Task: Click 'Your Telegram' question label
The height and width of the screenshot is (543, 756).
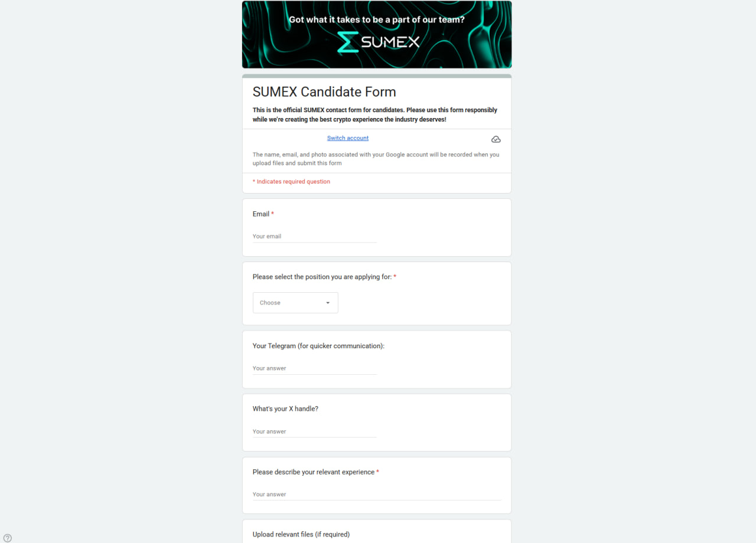Action: pyautogui.click(x=318, y=346)
